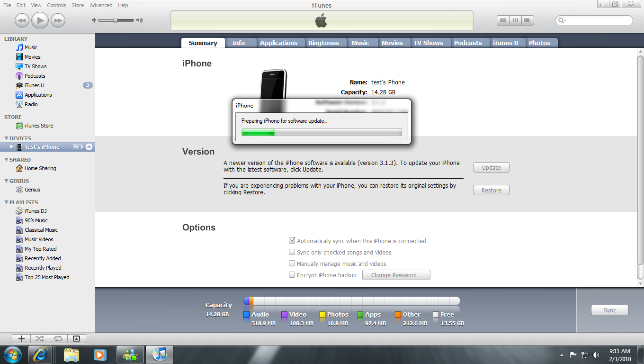Image resolution: width=644 pixels, height=364 pixels.
Task: Open the Controls menu
Action: 56,5
